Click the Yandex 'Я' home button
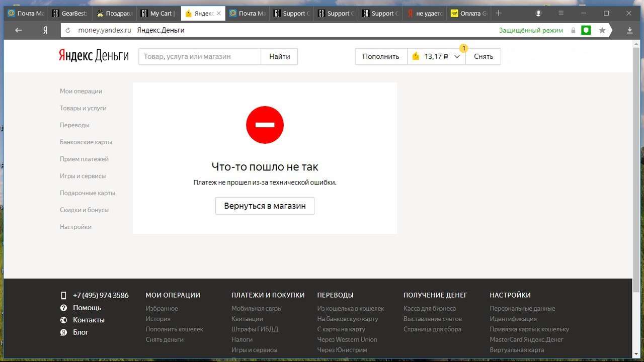This screenshot has height=362, width=644. click(x=45, y=30)
